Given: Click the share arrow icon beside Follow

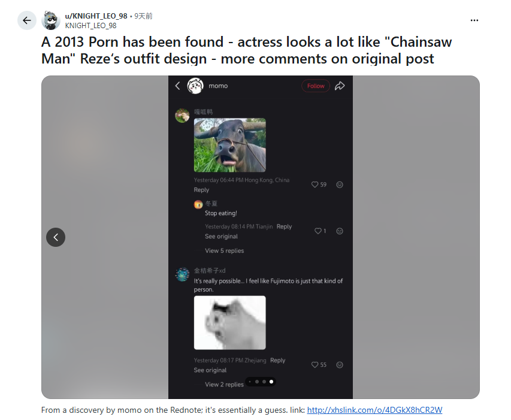Looking at the screenshot, I should 340,86.
